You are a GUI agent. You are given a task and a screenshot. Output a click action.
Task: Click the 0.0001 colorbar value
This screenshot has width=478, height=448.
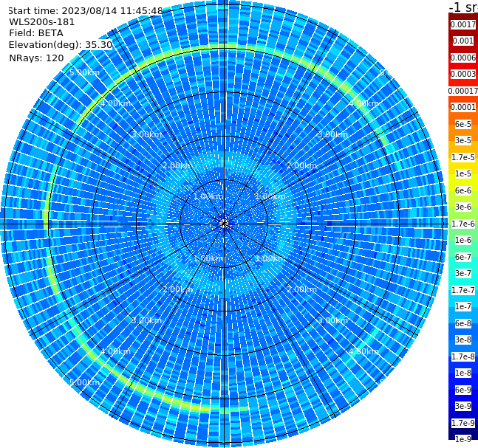click(x=463, y=107)
